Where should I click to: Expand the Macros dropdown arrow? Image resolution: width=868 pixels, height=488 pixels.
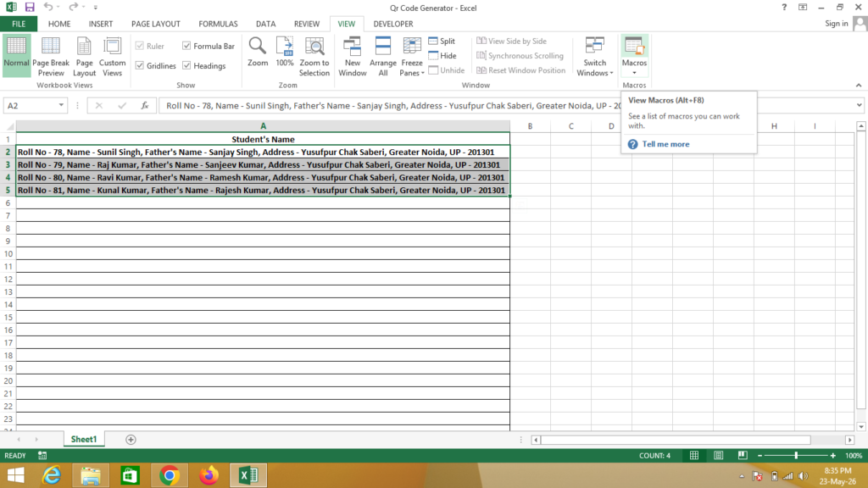[x=634, y=73]
